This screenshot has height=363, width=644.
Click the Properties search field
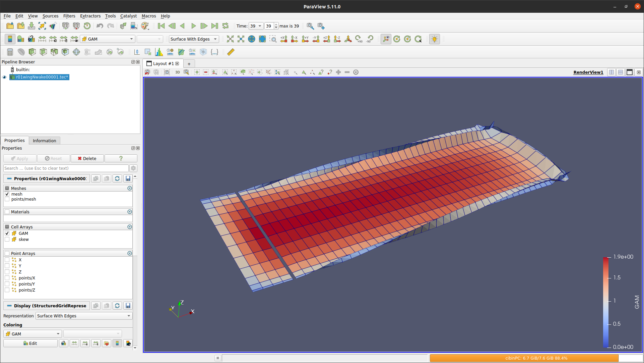coord(65,168)
